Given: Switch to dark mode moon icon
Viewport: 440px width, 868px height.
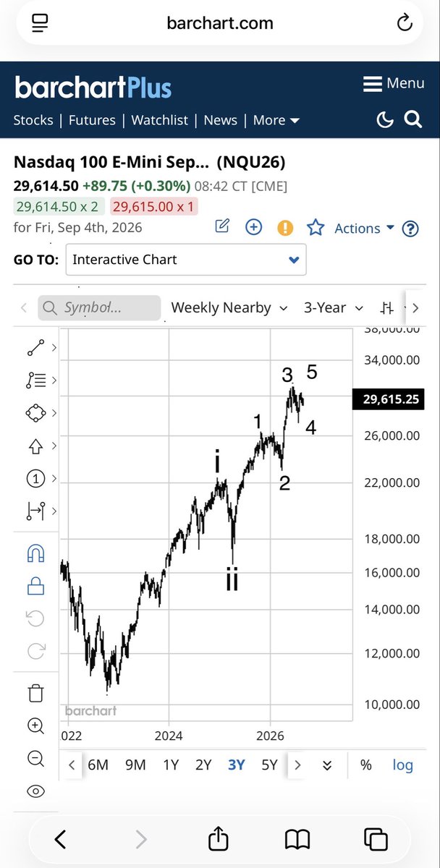Looking at the screenshot, I should click(385, 120).
